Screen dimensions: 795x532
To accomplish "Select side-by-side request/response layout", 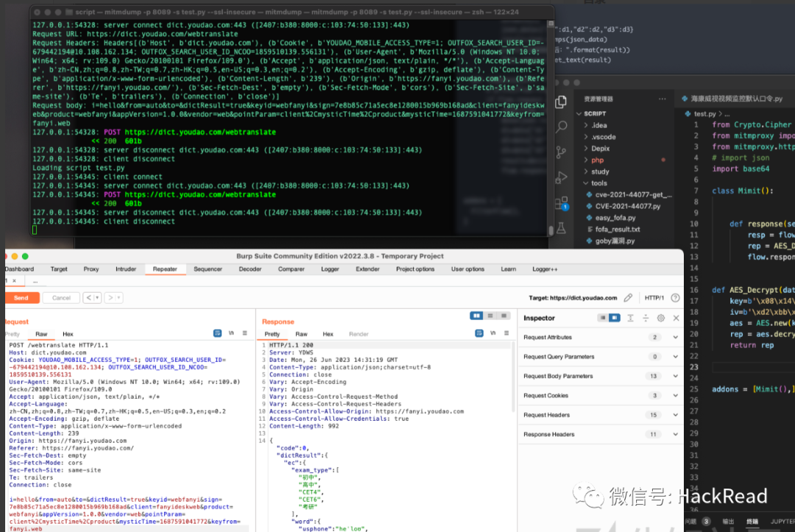I will tap(476, 316).
